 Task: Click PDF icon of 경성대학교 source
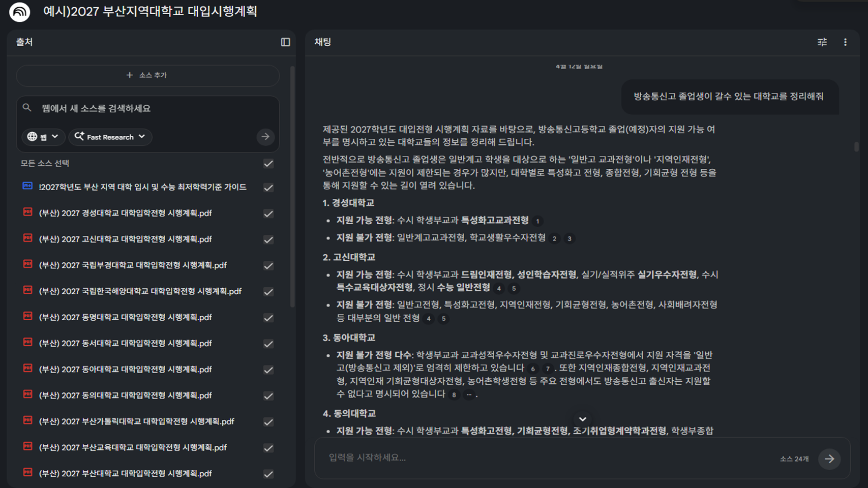[x=28, y=212]
